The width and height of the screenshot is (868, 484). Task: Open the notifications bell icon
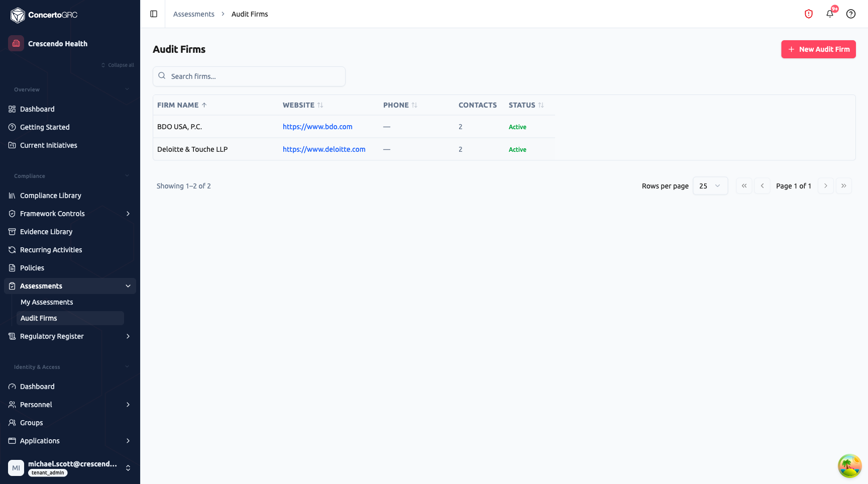(830, 14)
